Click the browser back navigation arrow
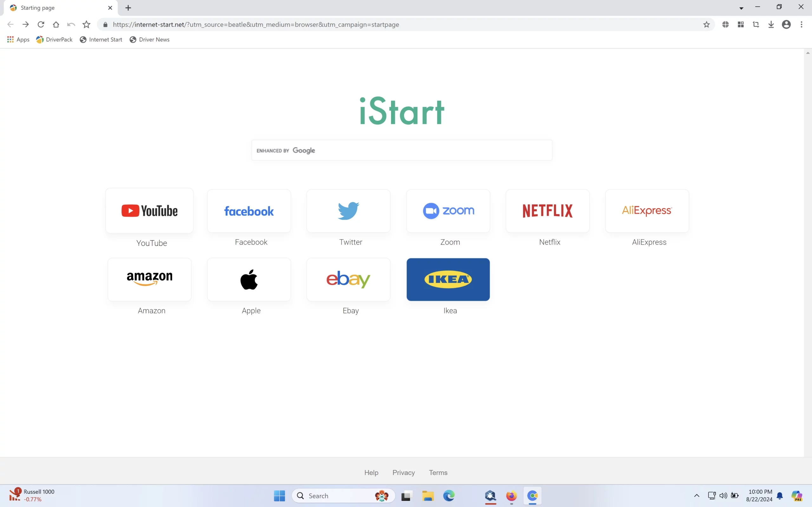 (x=10, y=24)
